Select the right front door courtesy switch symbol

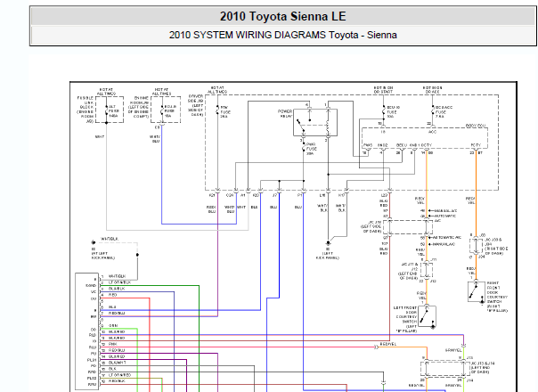click(477, 291)
